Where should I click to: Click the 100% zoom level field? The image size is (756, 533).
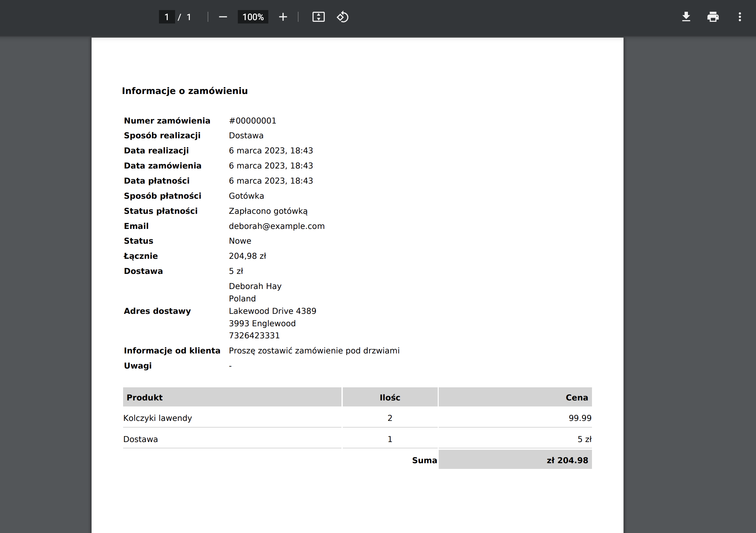(253, 17)
